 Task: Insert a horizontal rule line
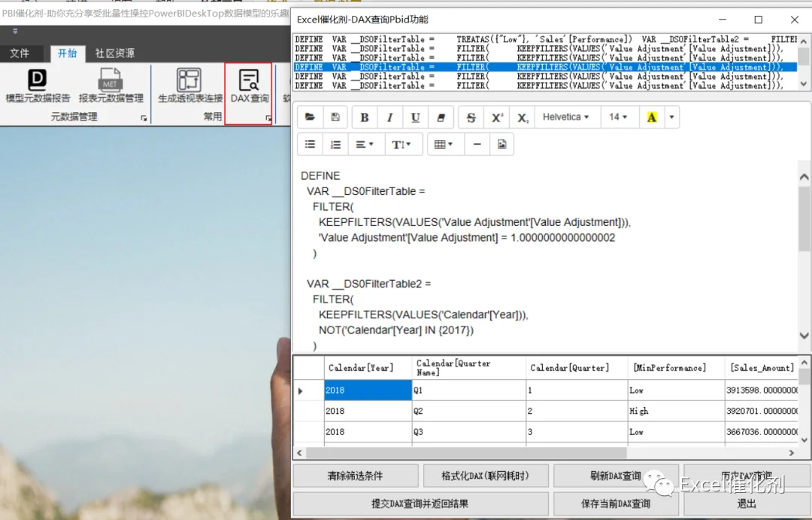[x=477, y=144]
